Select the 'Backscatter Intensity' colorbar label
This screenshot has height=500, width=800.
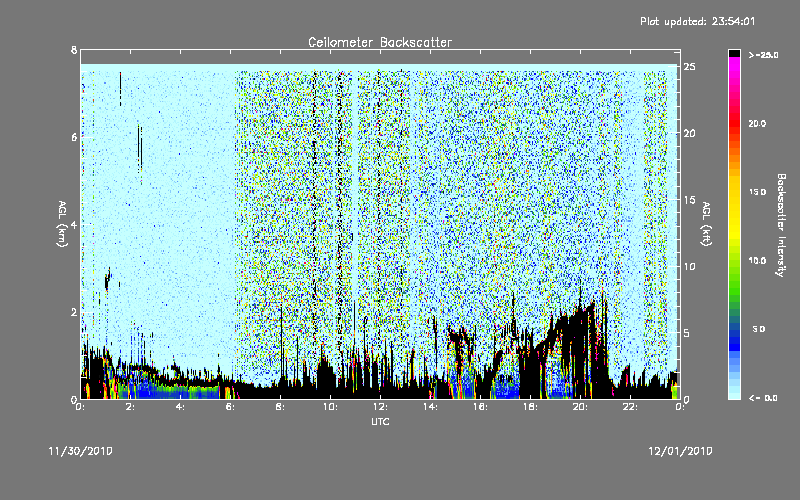(781, 225)
